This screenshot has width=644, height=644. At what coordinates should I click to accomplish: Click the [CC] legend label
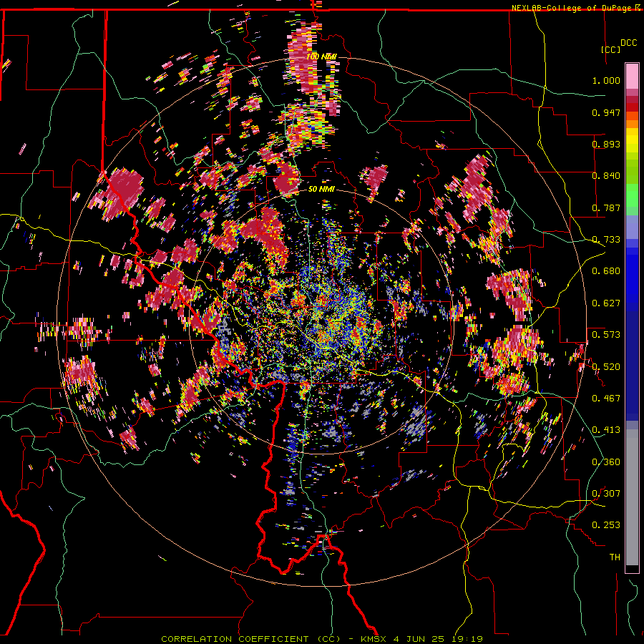click(x=611, y=49)
